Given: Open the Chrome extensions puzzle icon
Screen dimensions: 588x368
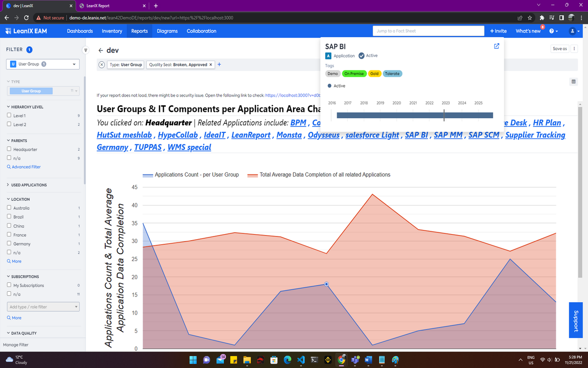Looking at the screenshot, I should 542,18.
